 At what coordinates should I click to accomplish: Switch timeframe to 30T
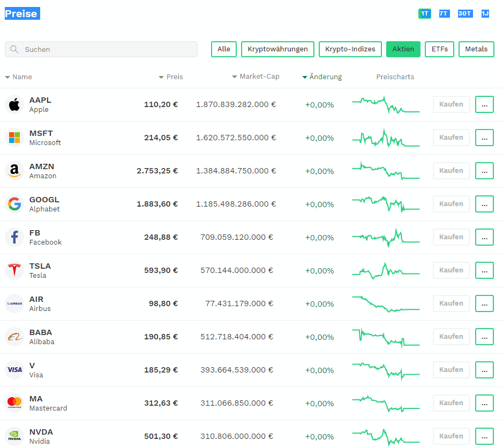click(465, 13)
